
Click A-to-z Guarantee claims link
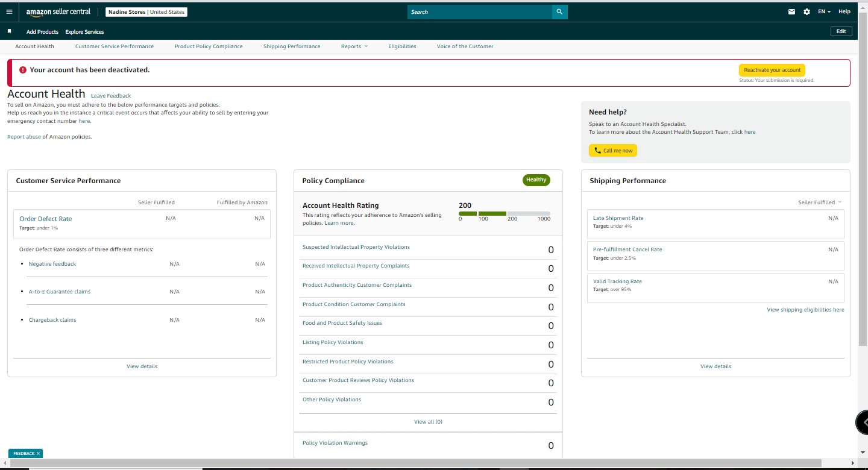coord(60,292)
